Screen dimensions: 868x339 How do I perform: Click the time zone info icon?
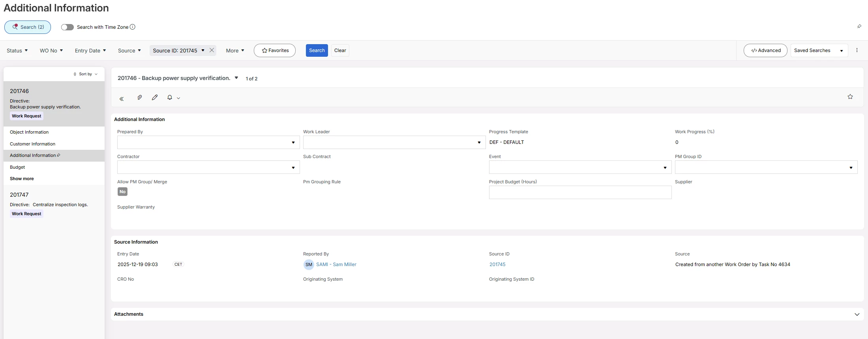[x=133, y=27]
